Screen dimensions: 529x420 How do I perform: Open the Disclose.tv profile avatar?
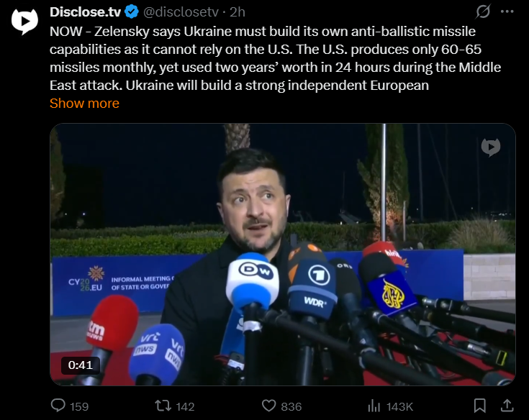pos(24,22)
